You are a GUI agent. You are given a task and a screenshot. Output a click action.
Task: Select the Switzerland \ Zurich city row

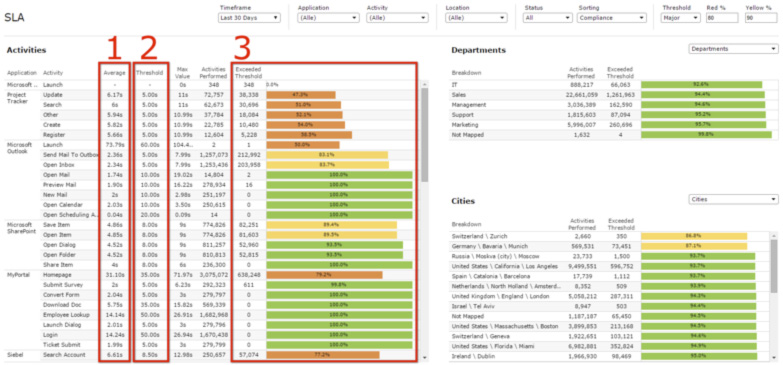click(610, 236)
